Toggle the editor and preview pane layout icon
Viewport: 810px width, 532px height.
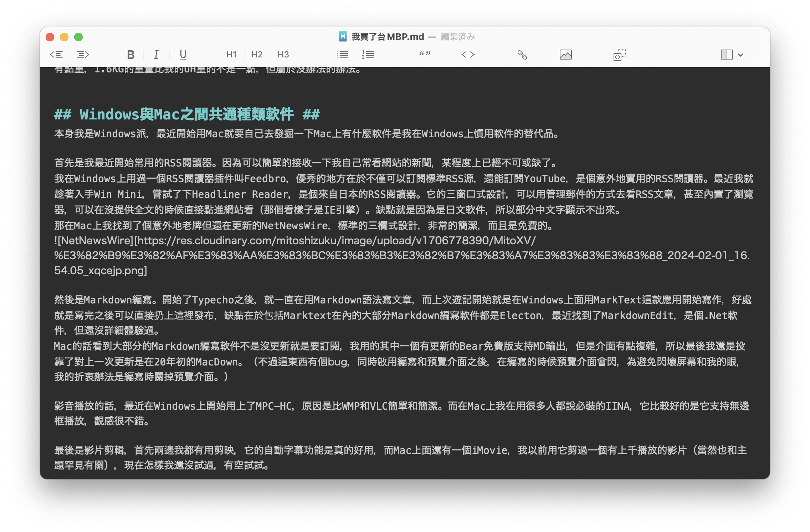(x=727, y=55)
